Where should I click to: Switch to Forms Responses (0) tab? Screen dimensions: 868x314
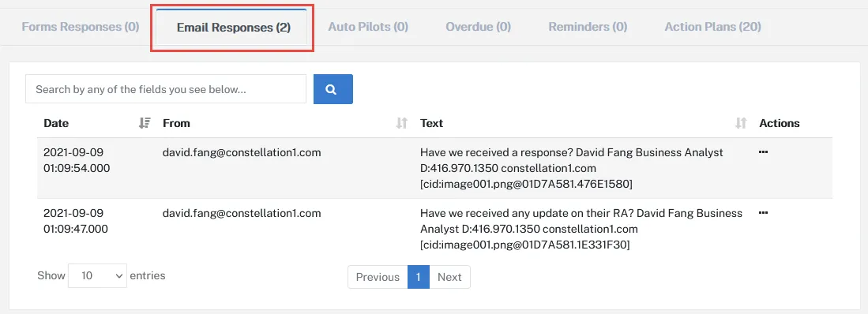click(x=81, y=27)
